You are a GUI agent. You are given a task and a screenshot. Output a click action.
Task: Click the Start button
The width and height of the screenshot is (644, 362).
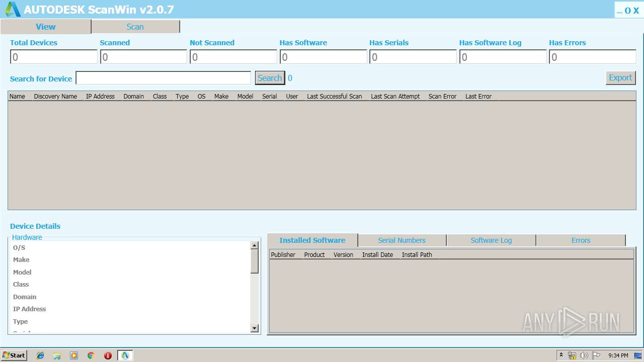click(x=14, y=355)
